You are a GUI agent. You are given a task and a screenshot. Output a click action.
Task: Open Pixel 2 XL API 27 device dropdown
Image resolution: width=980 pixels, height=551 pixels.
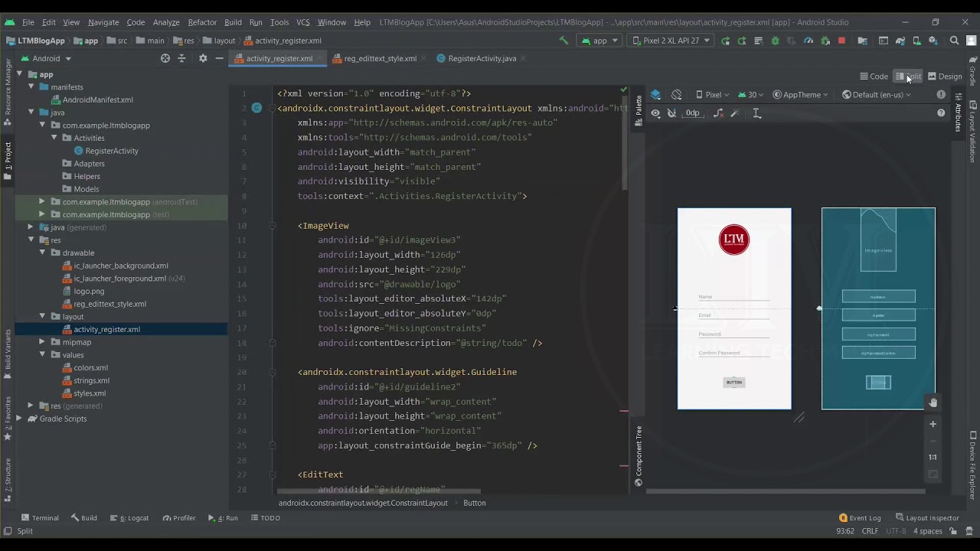[x=671, y=41]
